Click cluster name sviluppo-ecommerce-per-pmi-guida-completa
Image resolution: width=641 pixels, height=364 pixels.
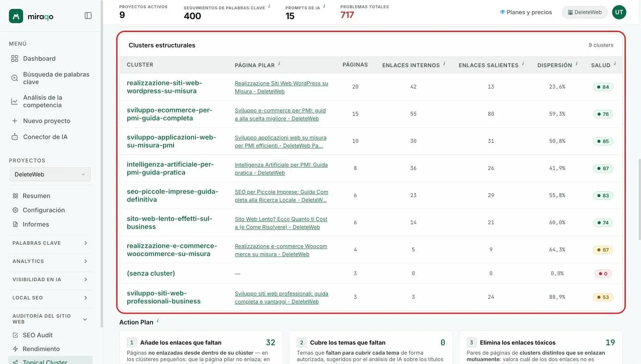(x=170, y=114)
